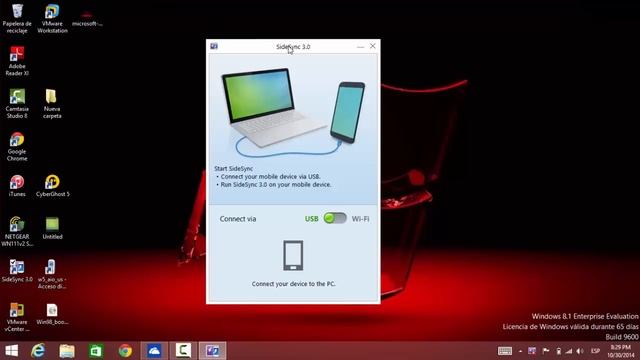
Task: Launch Internet Explorer from the taskbar
Action: 38,351
